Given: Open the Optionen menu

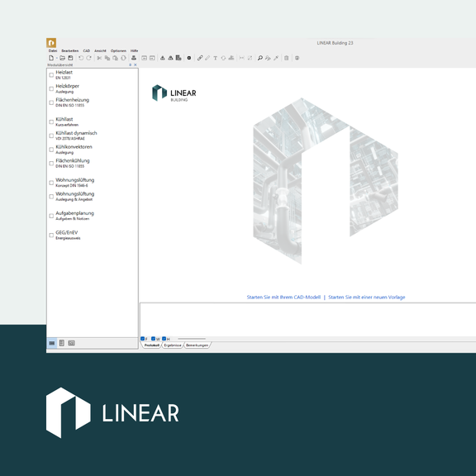Looking at the screenshot, I should coord(118,50).
